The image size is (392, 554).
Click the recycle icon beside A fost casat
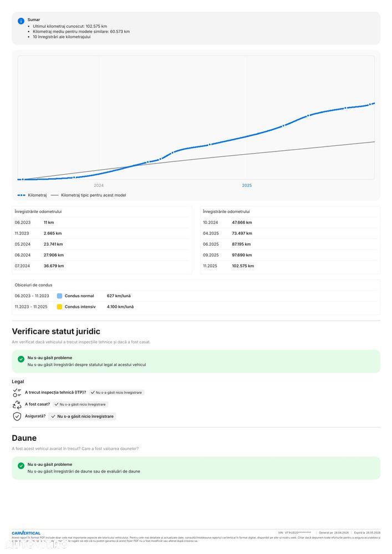tap(17, 404)
